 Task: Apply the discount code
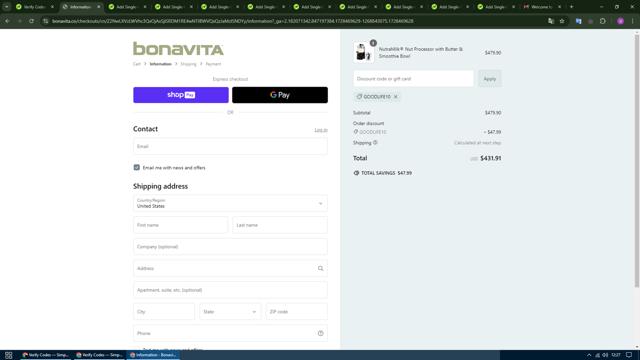[x=489, y=79]
